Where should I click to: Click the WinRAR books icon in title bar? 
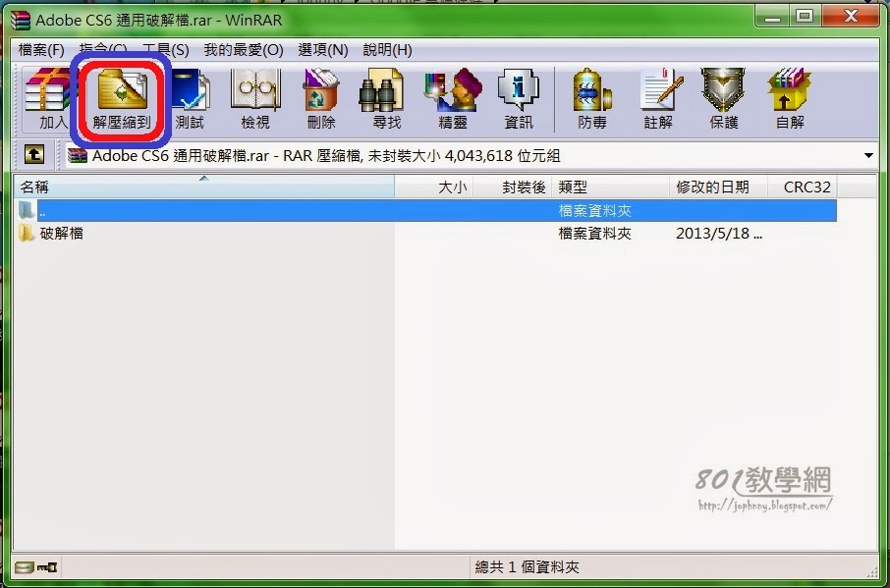21,21
